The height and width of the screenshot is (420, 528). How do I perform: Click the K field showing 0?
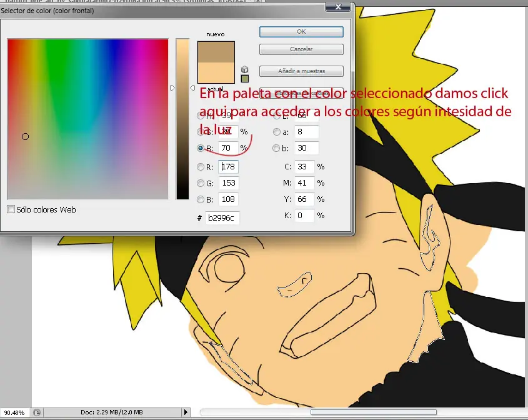[x=304, y=215]
